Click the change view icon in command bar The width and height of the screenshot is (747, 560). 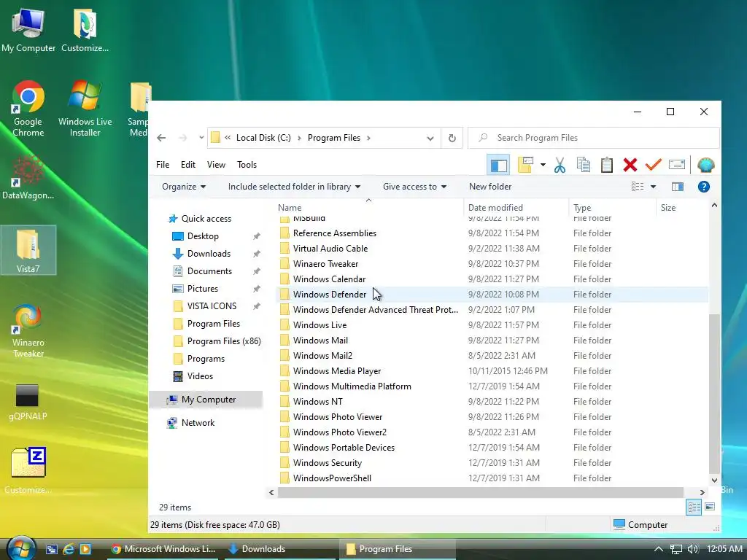tap(638, 187)
